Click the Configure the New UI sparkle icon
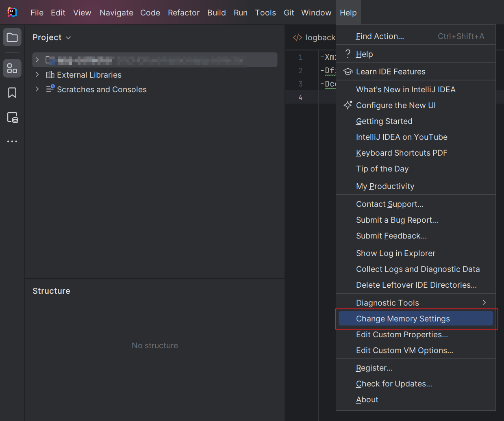504x421 pixels. [348, 105]
